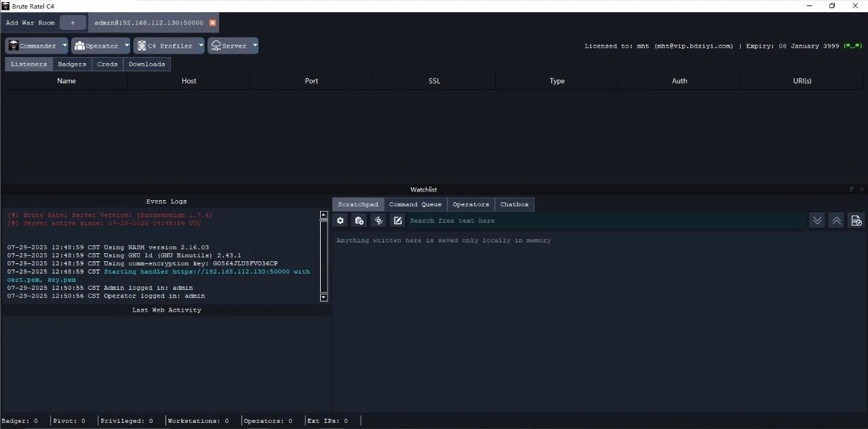This screenshot has height=429, width=868.
Task: Click the scratchpad clipboard icon
Action: pos(359,221)
